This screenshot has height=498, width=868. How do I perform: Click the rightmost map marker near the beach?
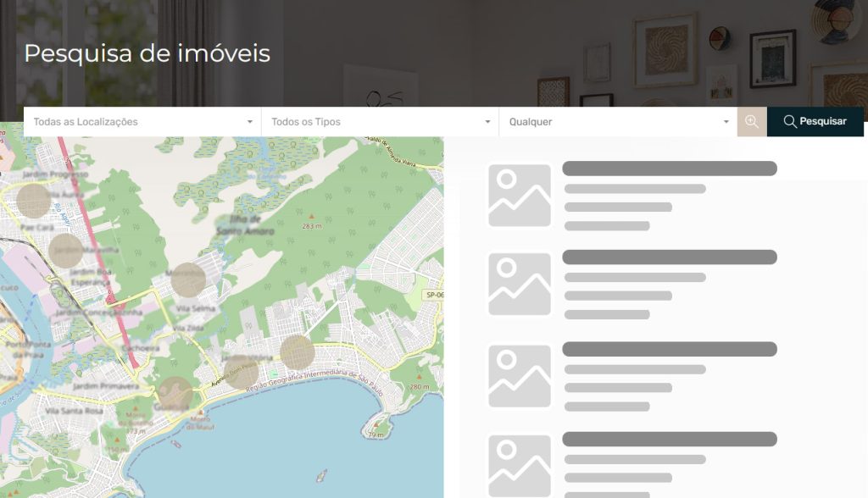pos(298,351)
